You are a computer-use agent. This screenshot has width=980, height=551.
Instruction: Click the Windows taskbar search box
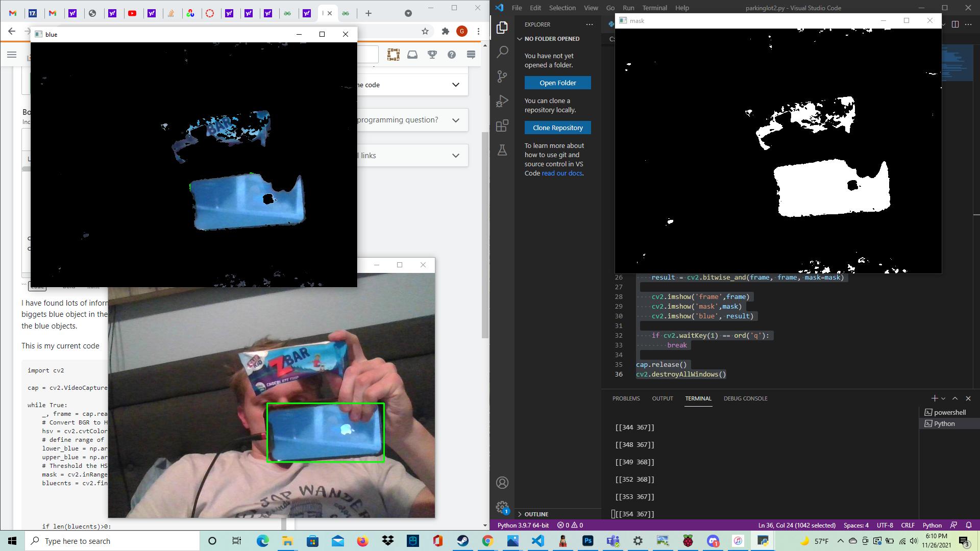[112, 541]
